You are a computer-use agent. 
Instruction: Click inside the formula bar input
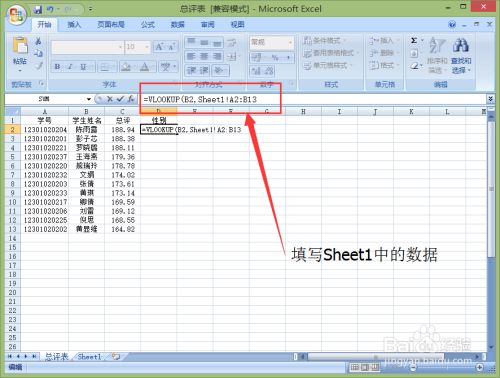pyautogui.click(x=313, y=99)
